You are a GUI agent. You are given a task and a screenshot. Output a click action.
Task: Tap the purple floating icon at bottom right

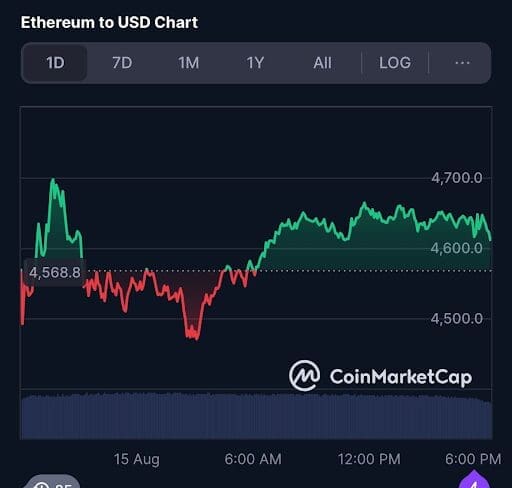coord(474,480)
